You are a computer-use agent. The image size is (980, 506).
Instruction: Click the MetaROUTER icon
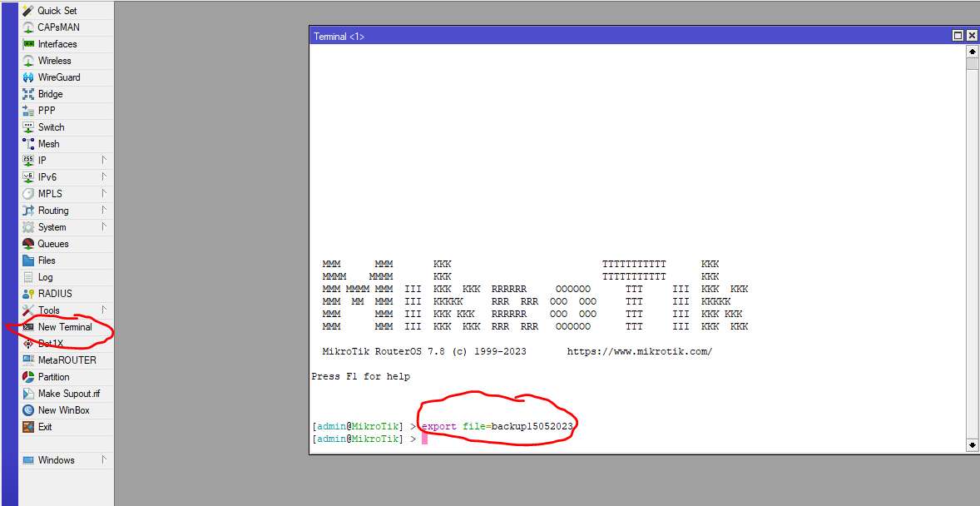pos(28,360)
